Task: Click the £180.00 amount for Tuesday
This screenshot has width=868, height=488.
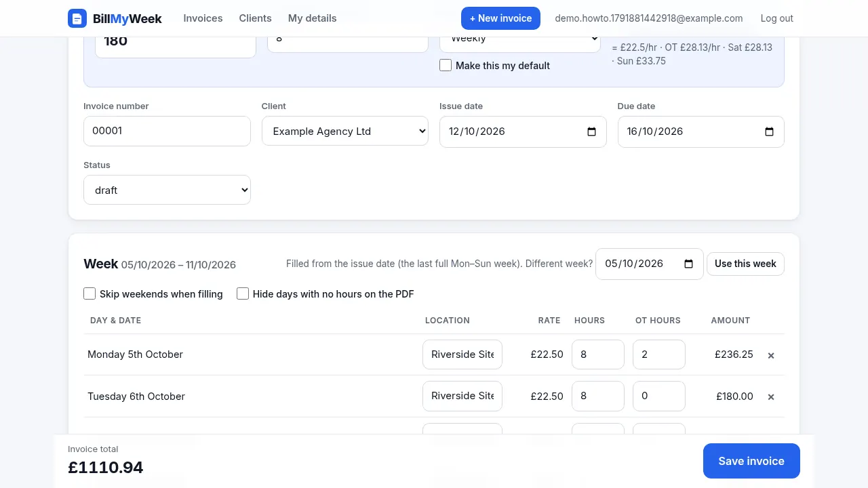Action: click(734, 396)
